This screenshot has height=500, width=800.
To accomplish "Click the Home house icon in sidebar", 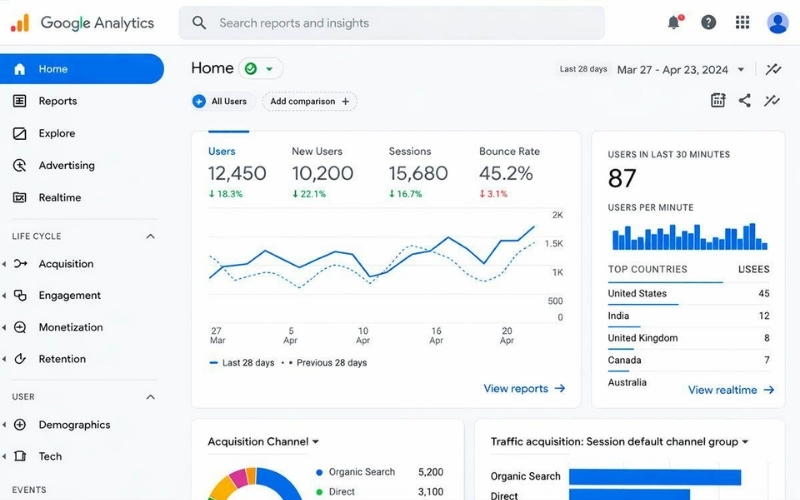I will pyautogui.click(x=19, y=69).
